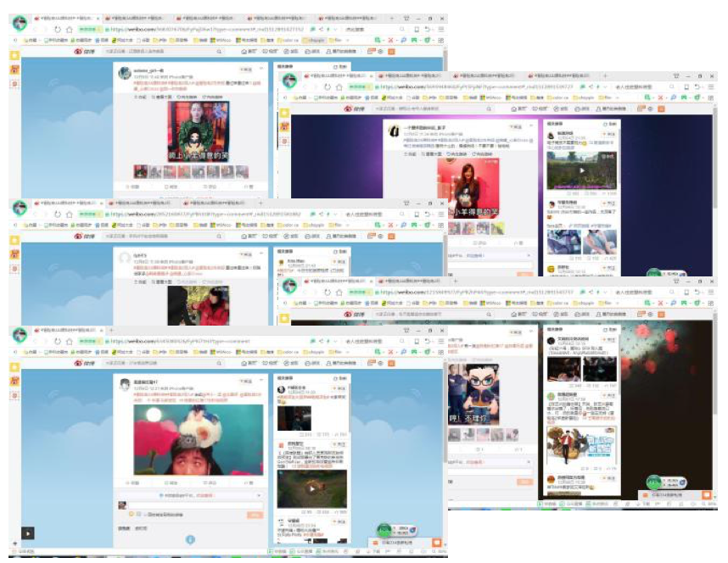Open the sheep-hat photo in the bottom-left window post

click(199, 440)
